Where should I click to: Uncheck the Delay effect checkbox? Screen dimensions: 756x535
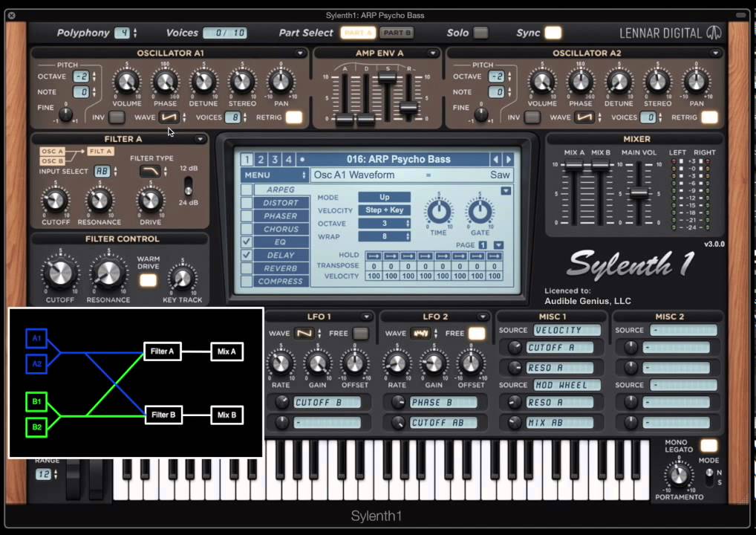[x=247, y=255]
